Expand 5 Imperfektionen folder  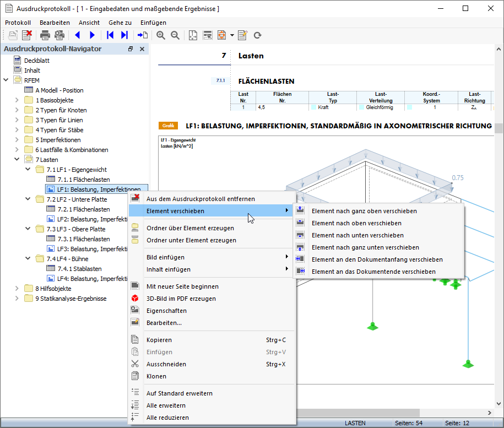click(17, 139)
